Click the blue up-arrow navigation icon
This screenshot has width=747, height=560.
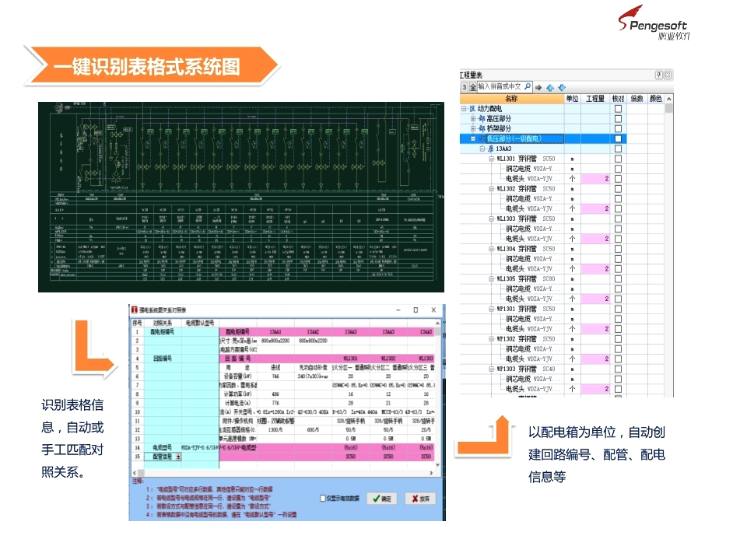550,88
